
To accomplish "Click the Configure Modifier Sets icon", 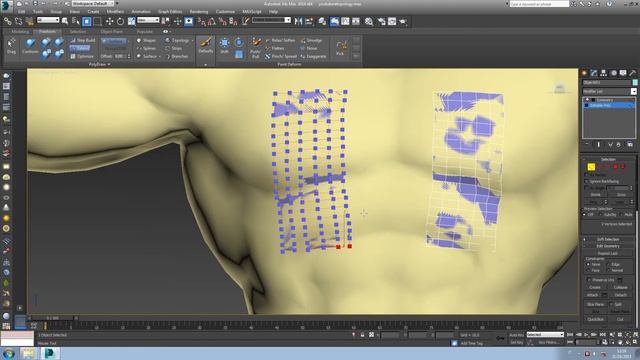I will click(630, 144).
